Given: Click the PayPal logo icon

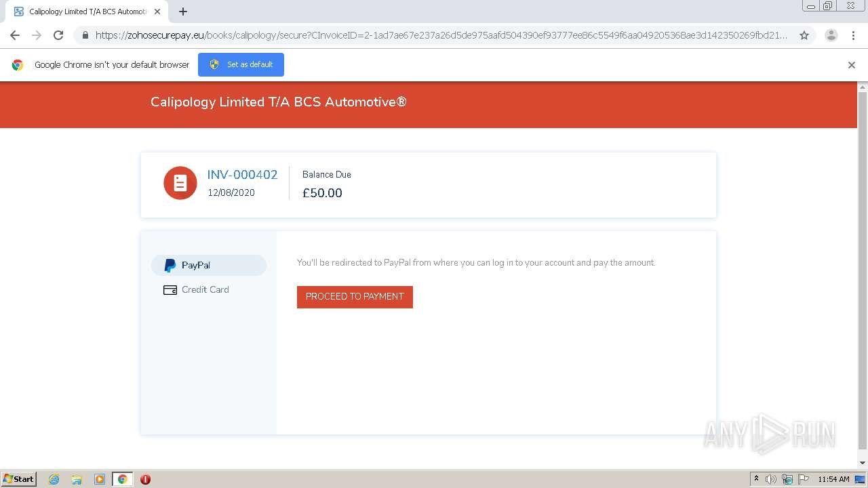Looking at the screenshot, I should [170, 265].
